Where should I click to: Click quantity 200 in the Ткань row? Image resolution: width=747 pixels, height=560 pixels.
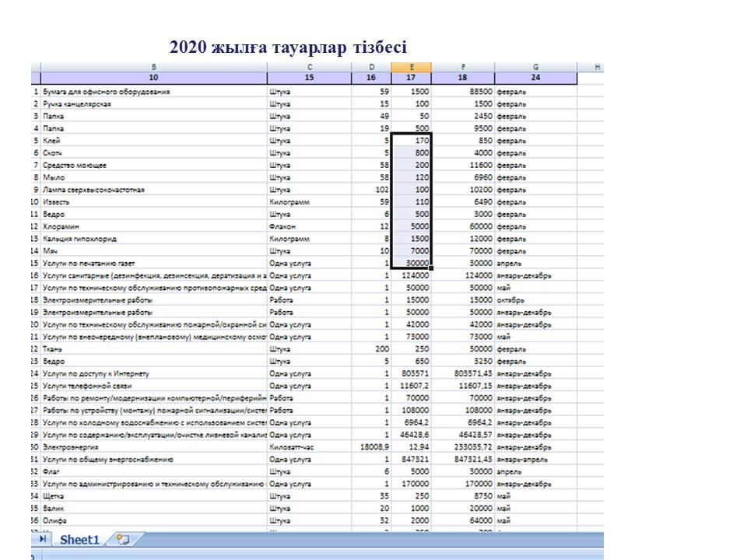[x=371, y=349]
